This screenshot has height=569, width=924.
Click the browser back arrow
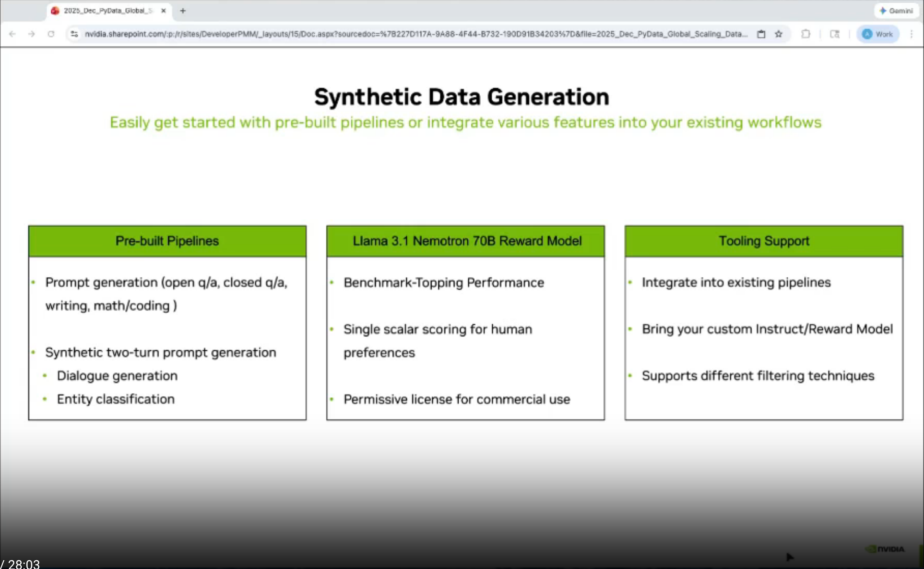(x=12, y=34)
